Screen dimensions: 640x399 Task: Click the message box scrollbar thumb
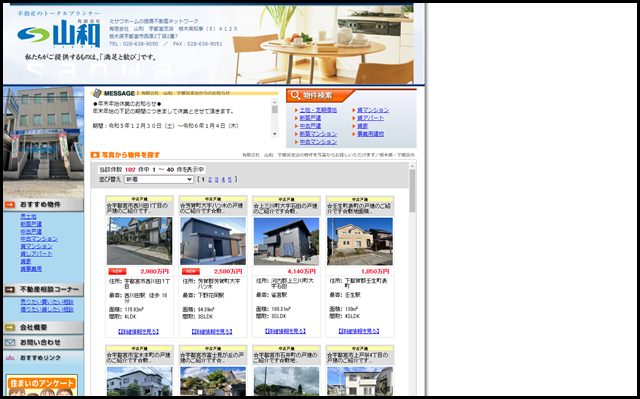[x=275, y=110]
